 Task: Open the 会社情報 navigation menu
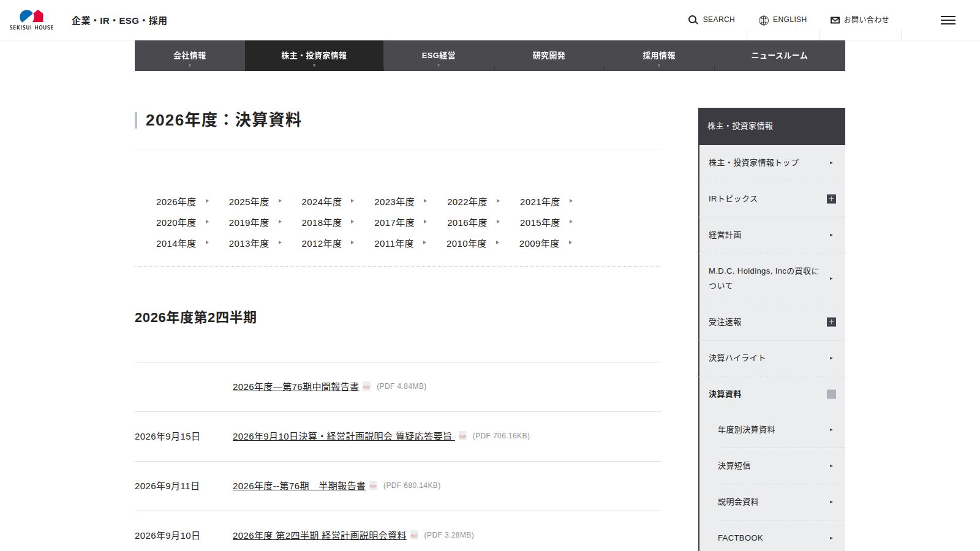click(x=190, y=56)
